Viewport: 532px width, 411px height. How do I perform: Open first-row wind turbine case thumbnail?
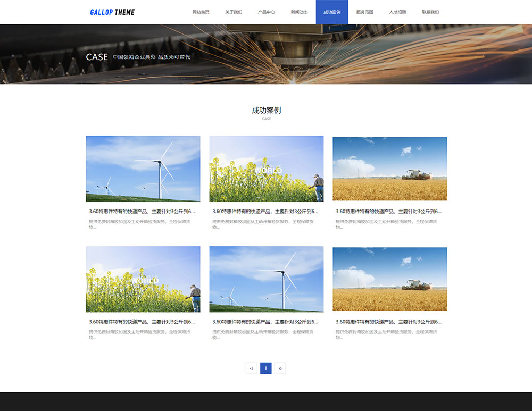143,169
